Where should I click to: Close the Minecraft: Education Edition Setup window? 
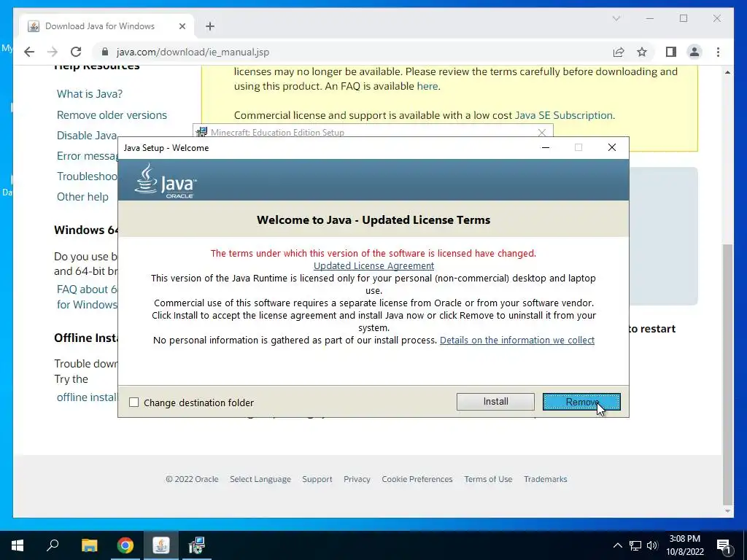[x=542, y=133]
